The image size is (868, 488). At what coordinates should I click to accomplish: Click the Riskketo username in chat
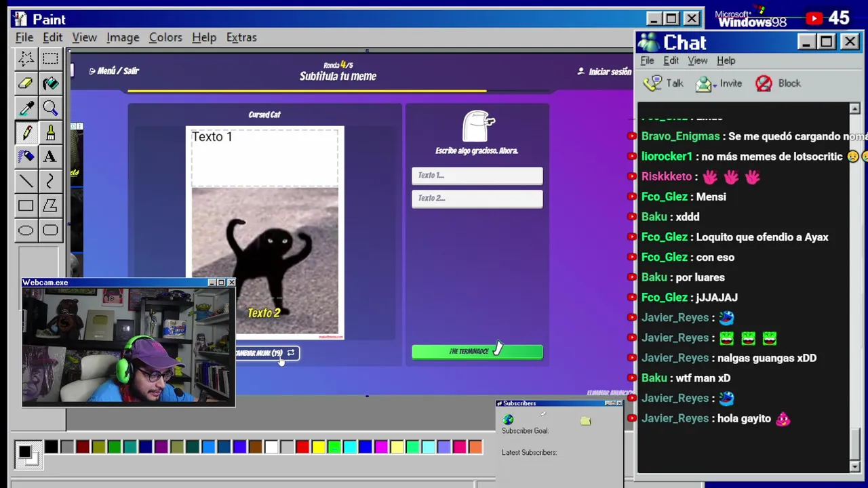(x=667, y=176)
